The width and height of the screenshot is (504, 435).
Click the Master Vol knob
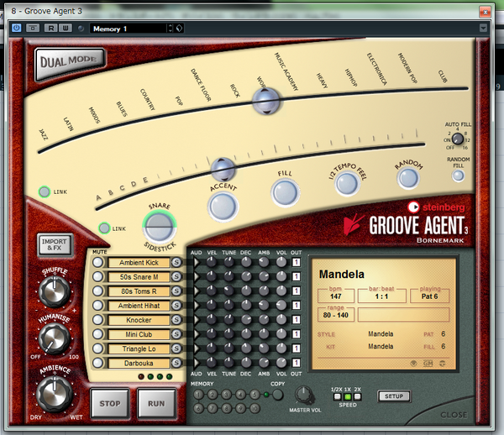[x=304, y=395]
